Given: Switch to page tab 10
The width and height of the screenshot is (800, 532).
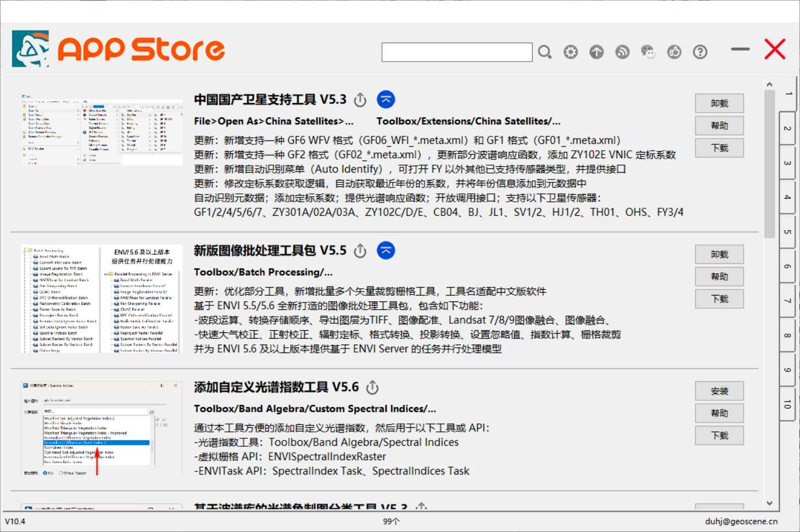Looking at the screenshot, I should [x=786, y=404].
